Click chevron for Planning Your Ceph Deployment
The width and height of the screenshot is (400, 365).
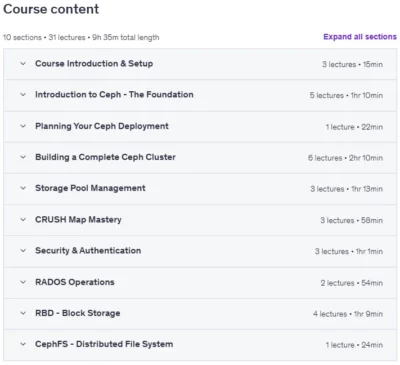click(23, 126)
